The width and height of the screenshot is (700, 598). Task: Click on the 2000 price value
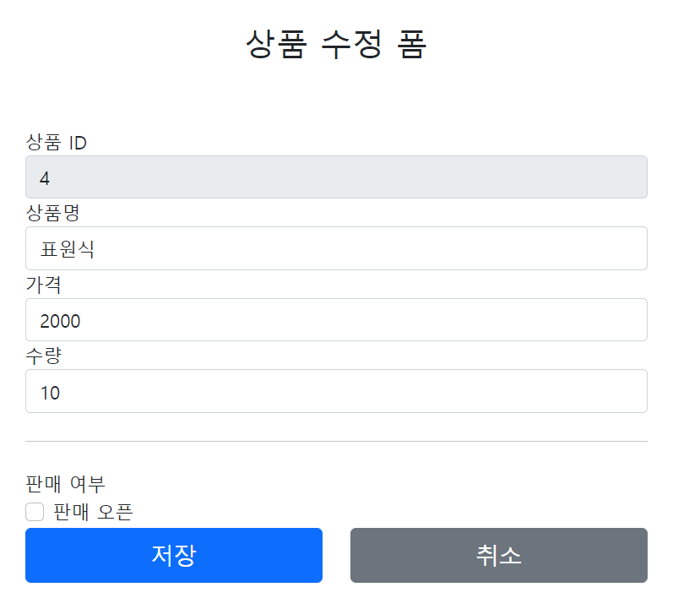coord(60,321)
